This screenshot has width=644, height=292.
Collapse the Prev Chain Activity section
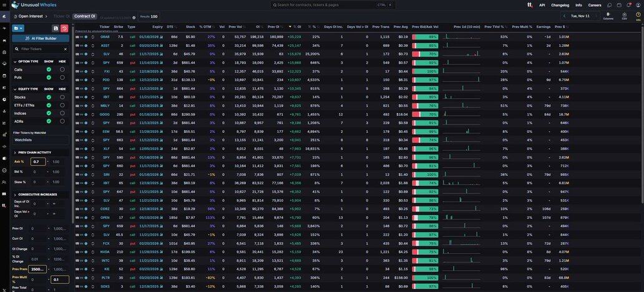pyautogui.click(x=15, y=152)
